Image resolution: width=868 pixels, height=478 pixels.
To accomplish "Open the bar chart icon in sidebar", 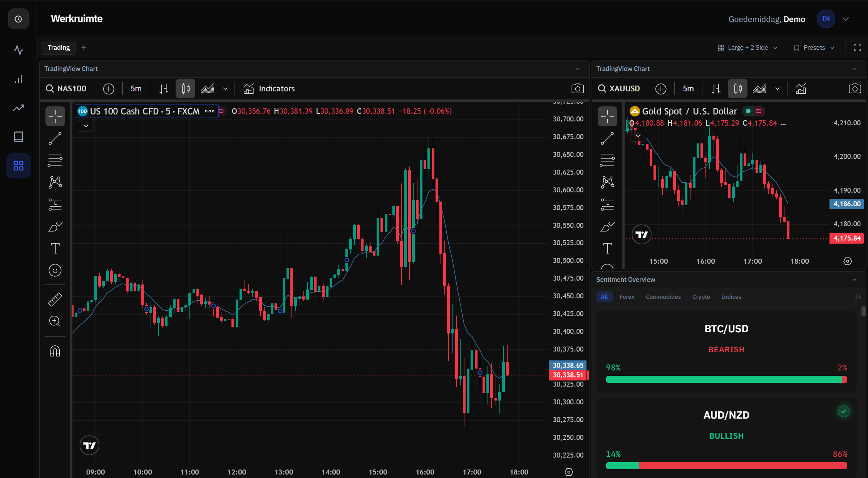I will (x=18, y=79).
